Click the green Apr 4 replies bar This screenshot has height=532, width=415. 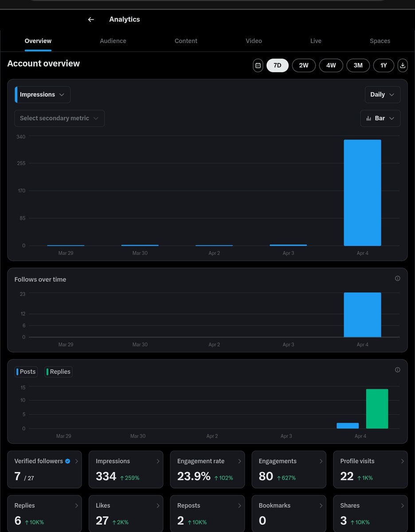coord(377,409)
